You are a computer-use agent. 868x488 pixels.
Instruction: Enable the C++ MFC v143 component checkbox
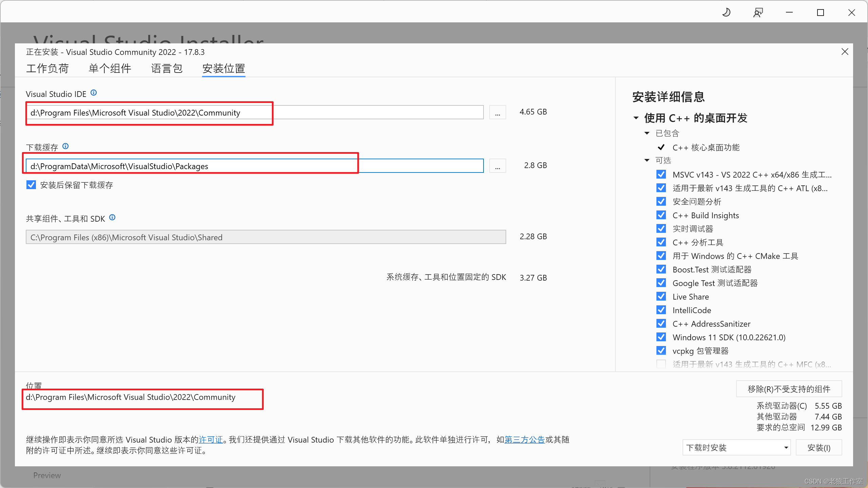coord(661,364)
